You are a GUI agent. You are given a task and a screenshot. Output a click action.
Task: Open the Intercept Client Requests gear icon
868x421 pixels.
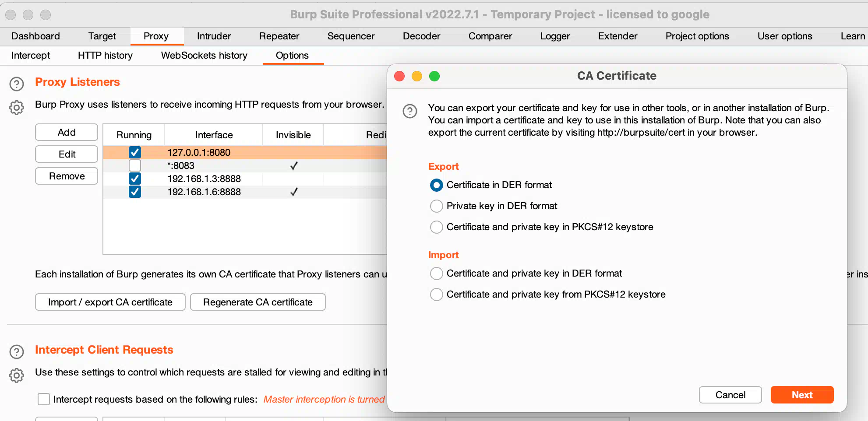point(17,375)
